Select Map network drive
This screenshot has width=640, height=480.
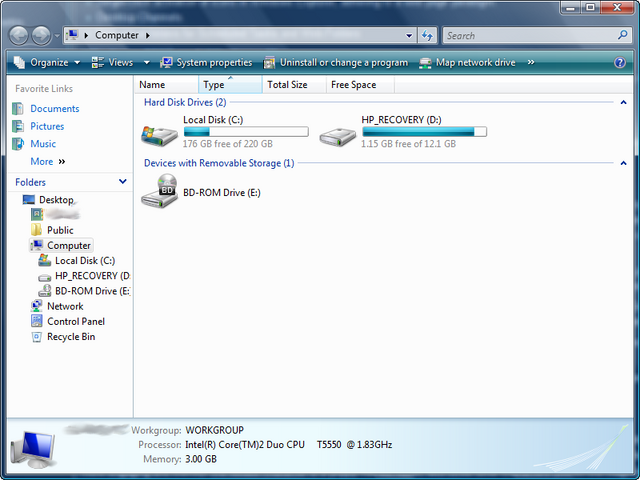[467, 62]
